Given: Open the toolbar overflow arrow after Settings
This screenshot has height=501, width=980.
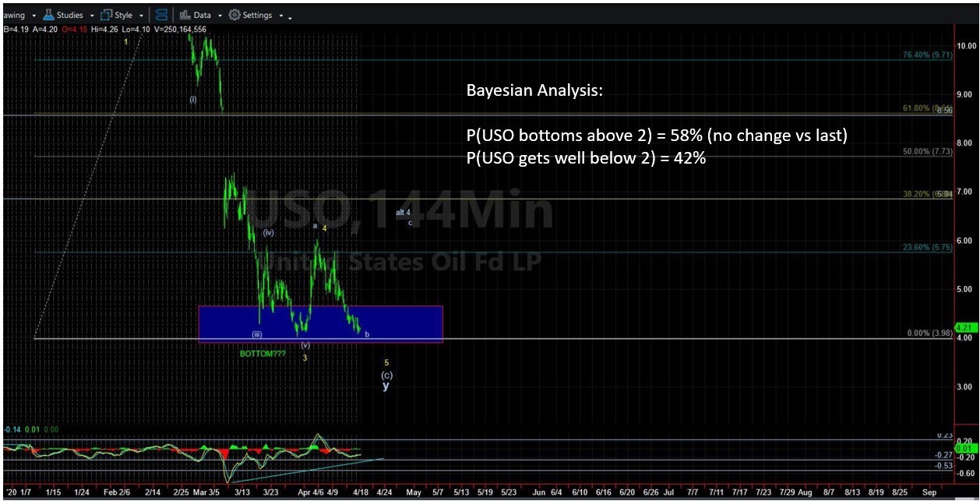Looking at the screenshot, I should click(x=290, y=17).
